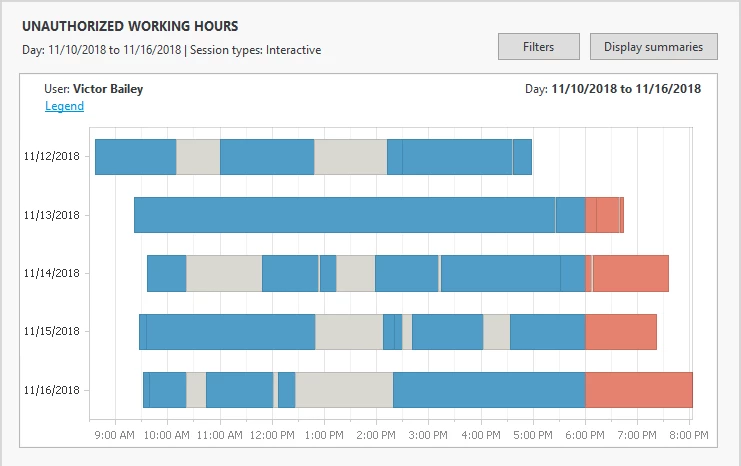The height and width of the screenshot is (466, 741).
Task: Click the Filters button
Action: [x=539, y=47]
